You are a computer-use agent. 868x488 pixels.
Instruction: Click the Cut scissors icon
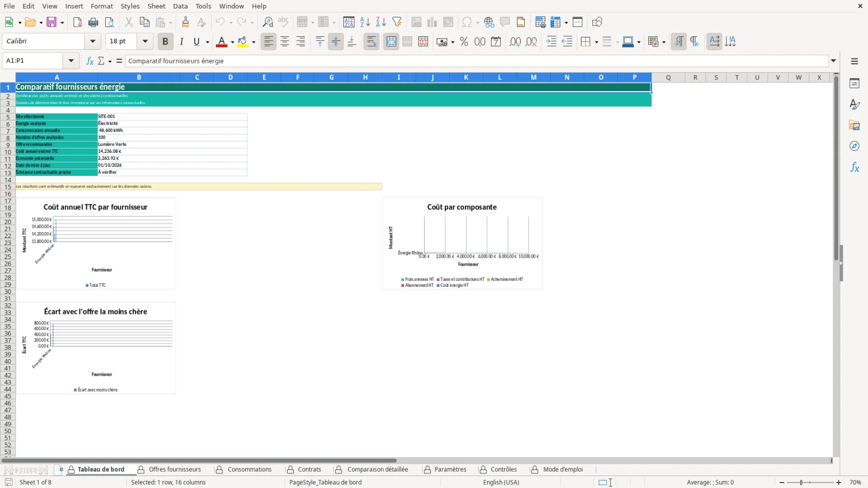(x=129, y=22)
